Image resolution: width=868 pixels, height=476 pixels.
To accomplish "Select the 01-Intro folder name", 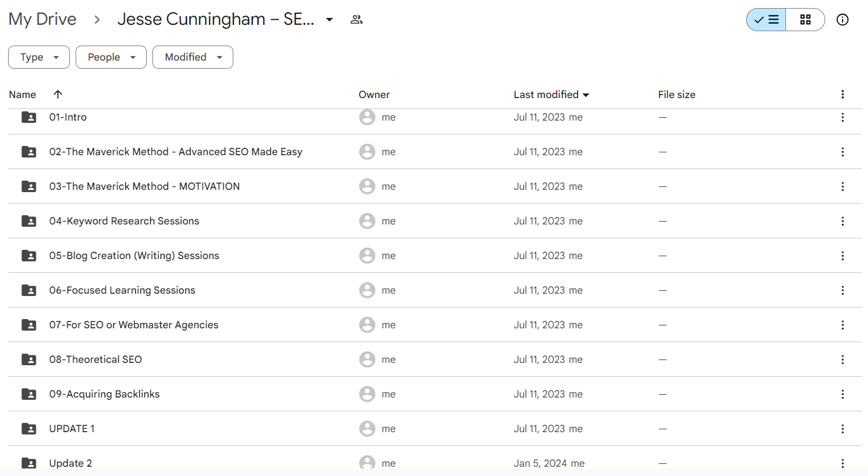I will tap(68, 117).
